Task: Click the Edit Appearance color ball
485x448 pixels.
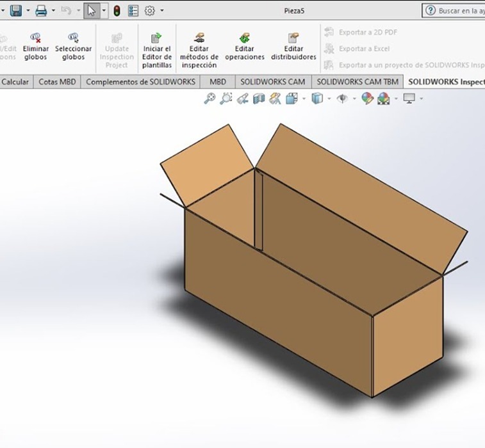Action: point(367,98)
